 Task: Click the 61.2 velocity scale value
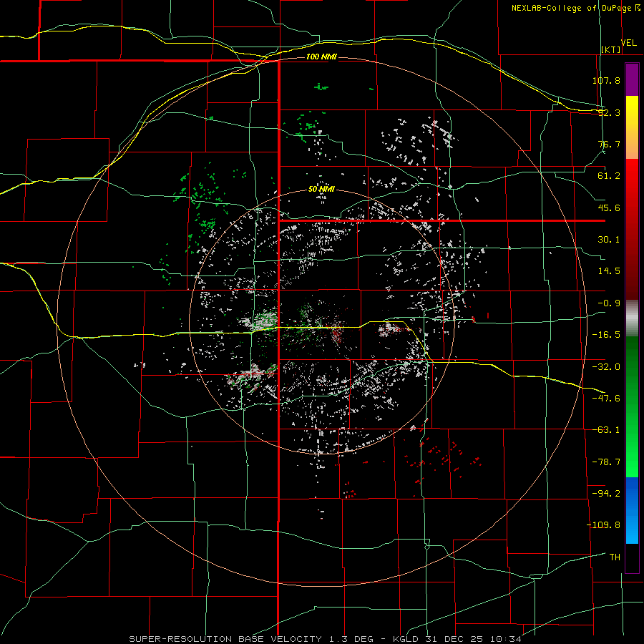point(609,176)
